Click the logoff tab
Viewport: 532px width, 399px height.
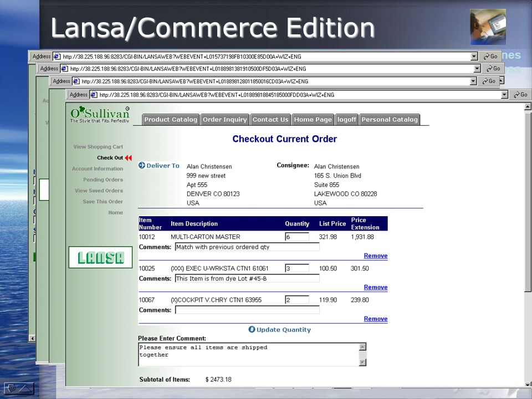tap(346, 120)
